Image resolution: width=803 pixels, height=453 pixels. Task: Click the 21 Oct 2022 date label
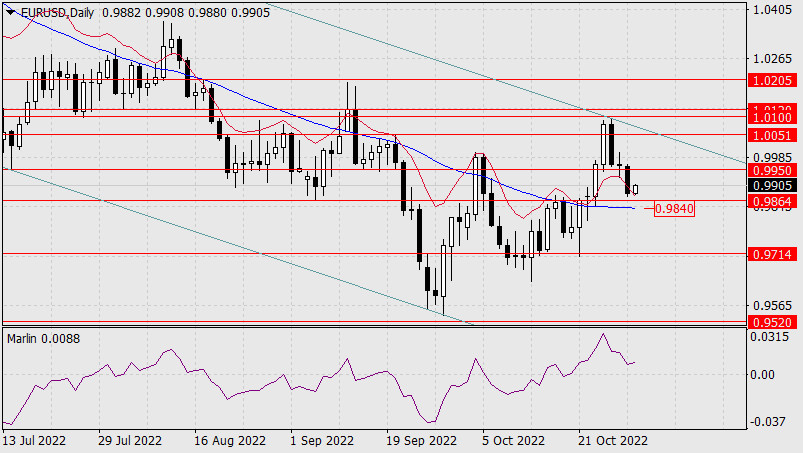[x=612, y=441]
